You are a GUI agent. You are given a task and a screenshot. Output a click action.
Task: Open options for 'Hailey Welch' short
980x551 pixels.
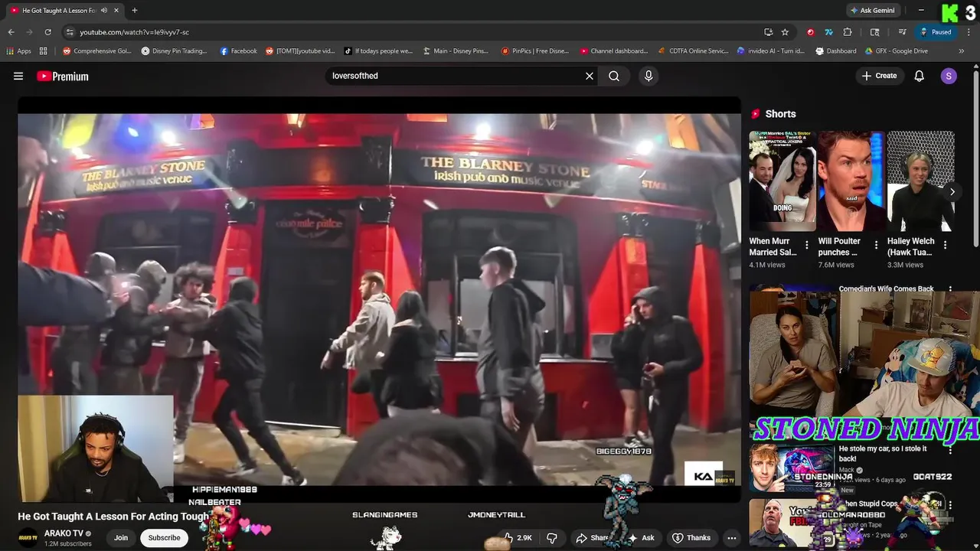coord(945,246)
